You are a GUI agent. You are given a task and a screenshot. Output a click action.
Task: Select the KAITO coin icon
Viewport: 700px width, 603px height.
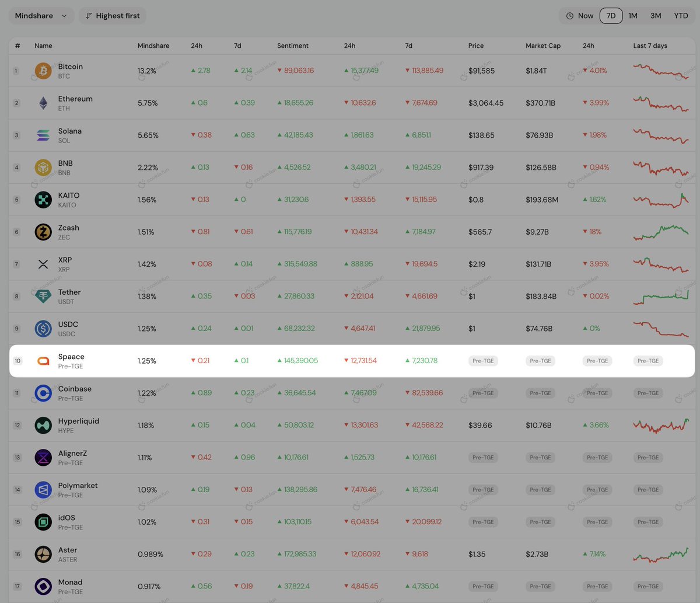click(43, 200)
